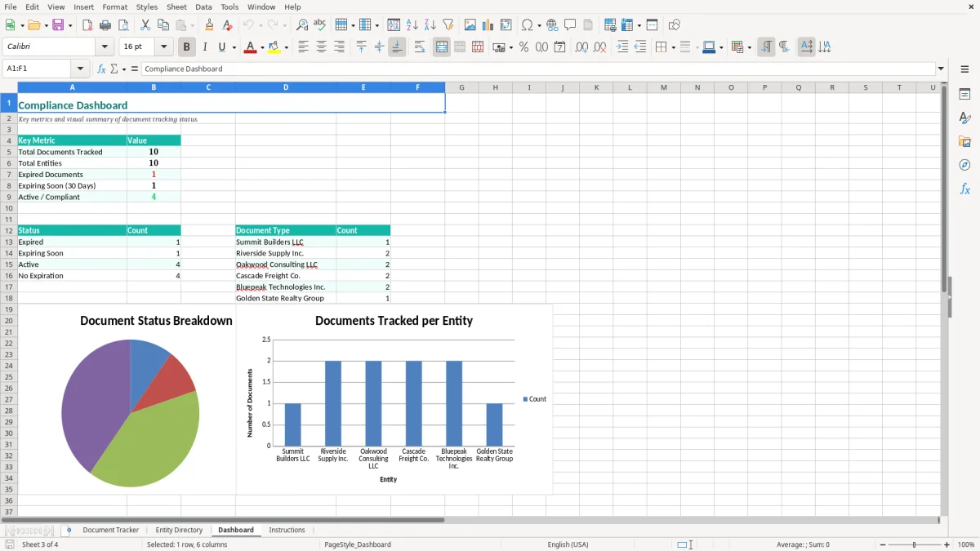The image size is (980, 551).
Task: Open the font name dropdown
Action: click(x=105, y=47)
